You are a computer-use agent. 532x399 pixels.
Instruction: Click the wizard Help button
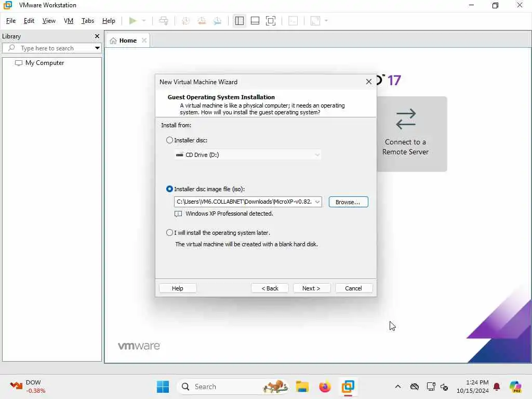point(178,288)
